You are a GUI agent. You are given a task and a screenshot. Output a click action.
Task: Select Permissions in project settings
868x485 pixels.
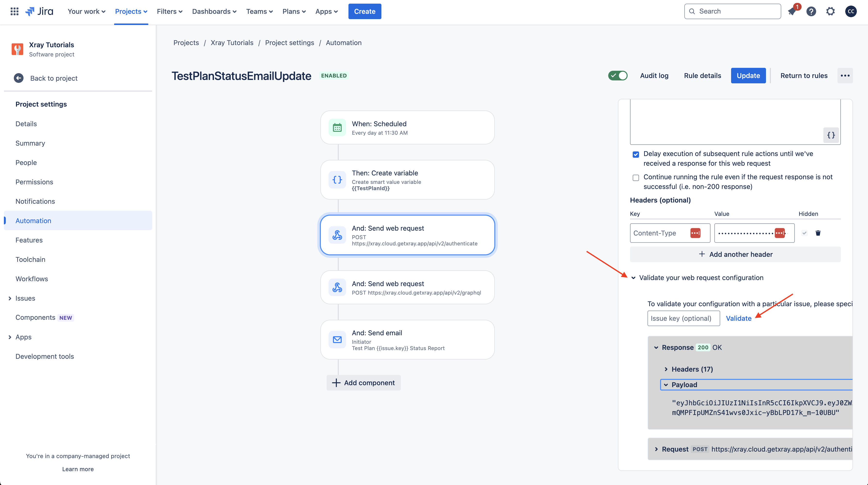(78, 182)
